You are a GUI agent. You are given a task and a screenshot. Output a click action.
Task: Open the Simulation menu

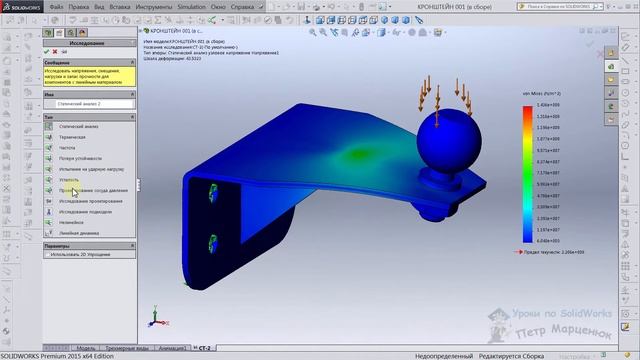tap(191, 7)
